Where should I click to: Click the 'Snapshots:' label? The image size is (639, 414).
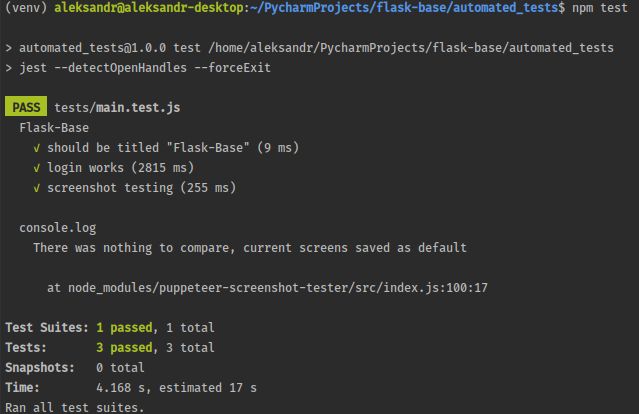(40, 368)
